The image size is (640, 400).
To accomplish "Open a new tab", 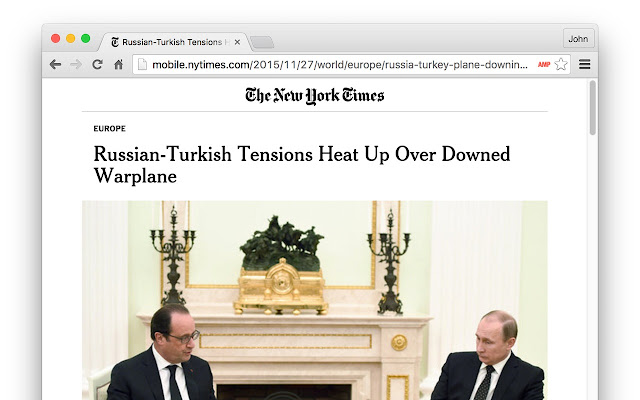I will (x=262, y=42).
